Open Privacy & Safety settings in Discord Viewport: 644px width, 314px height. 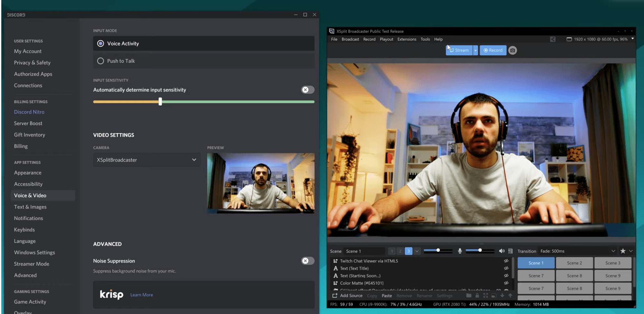(x=32, y=62)
